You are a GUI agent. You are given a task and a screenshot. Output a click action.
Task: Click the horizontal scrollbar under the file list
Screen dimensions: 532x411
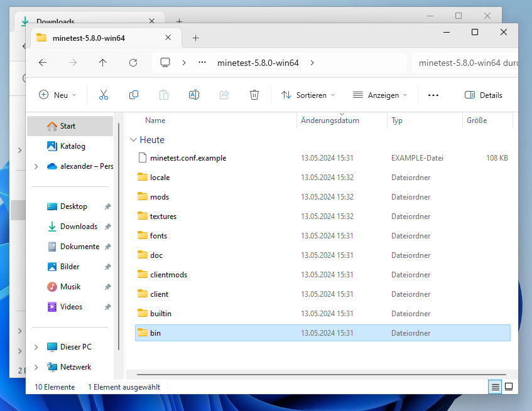pyautogui.click(x=322, y=375)
